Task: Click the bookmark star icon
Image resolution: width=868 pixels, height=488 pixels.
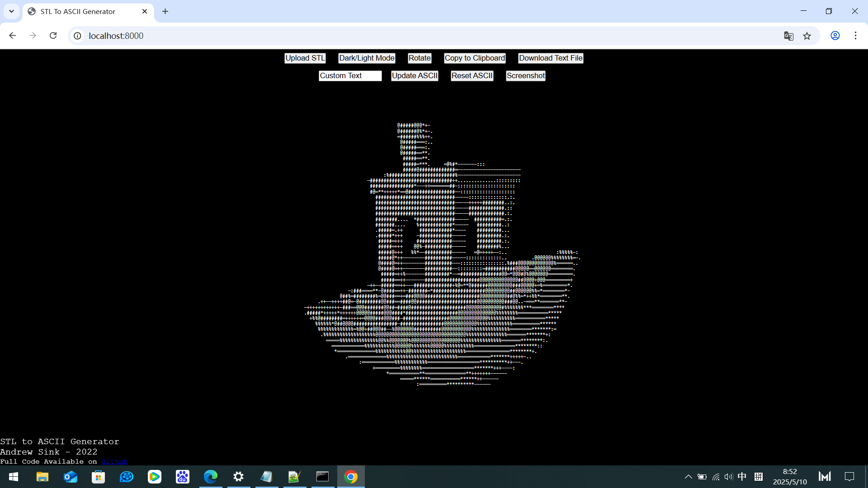Action: (x=807, y=36)
